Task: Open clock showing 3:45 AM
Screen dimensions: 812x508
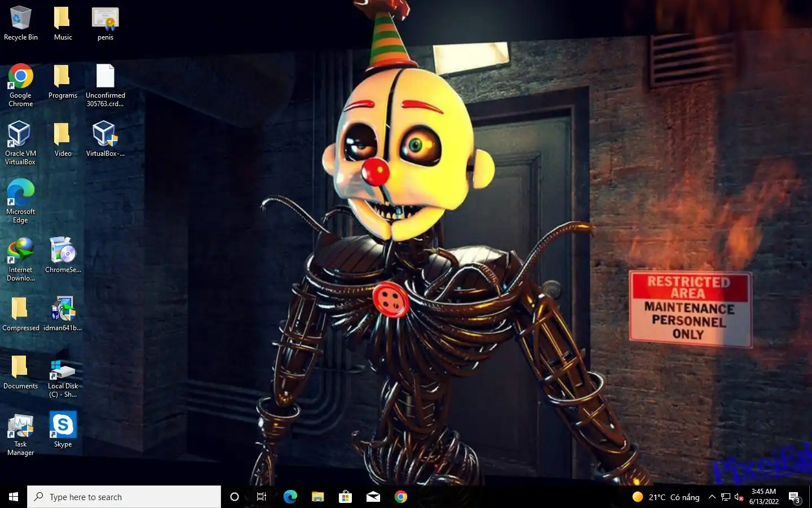Action: [x=764, y=497]
